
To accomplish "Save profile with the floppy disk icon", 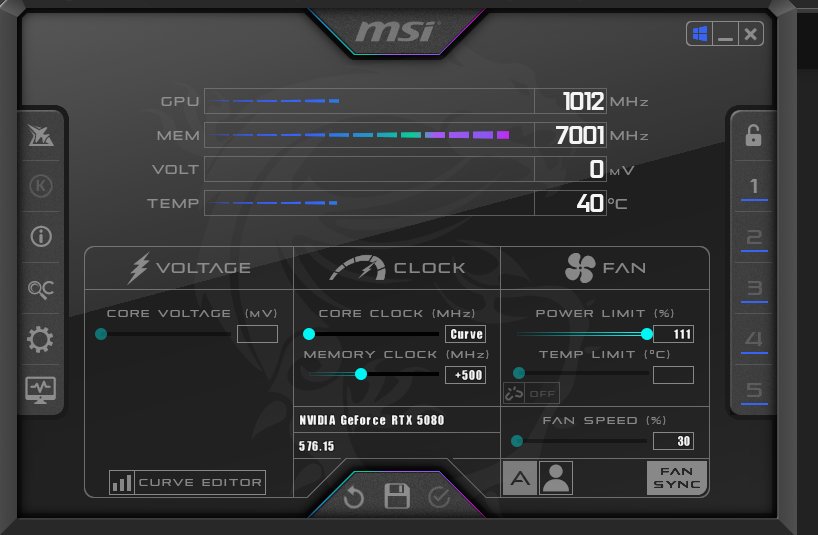I will 397,496.
